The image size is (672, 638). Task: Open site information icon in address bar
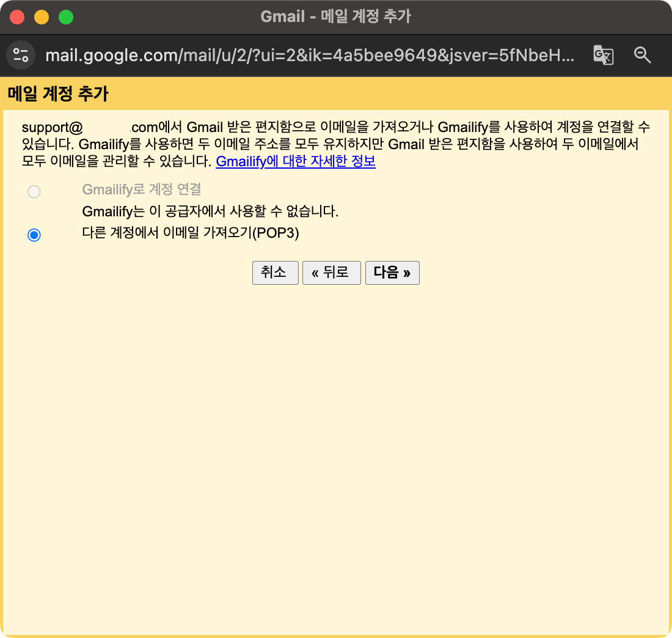point(21,55)
